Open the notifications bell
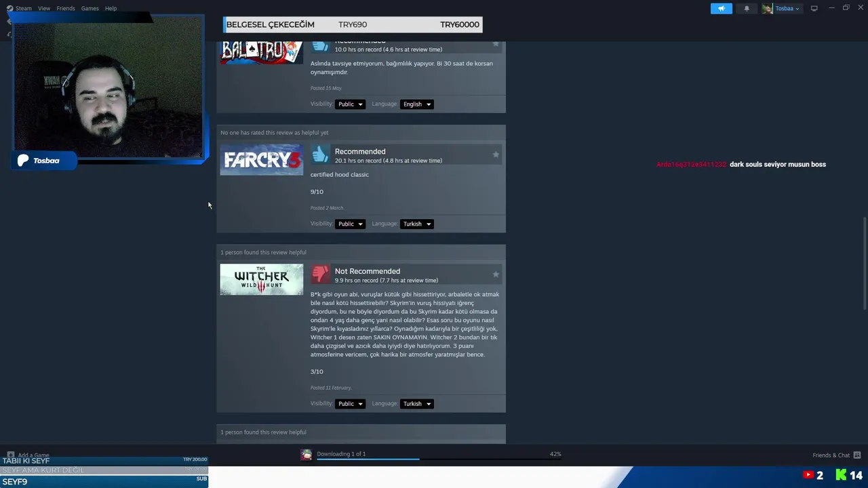868x488 pixels. (747, 8)
